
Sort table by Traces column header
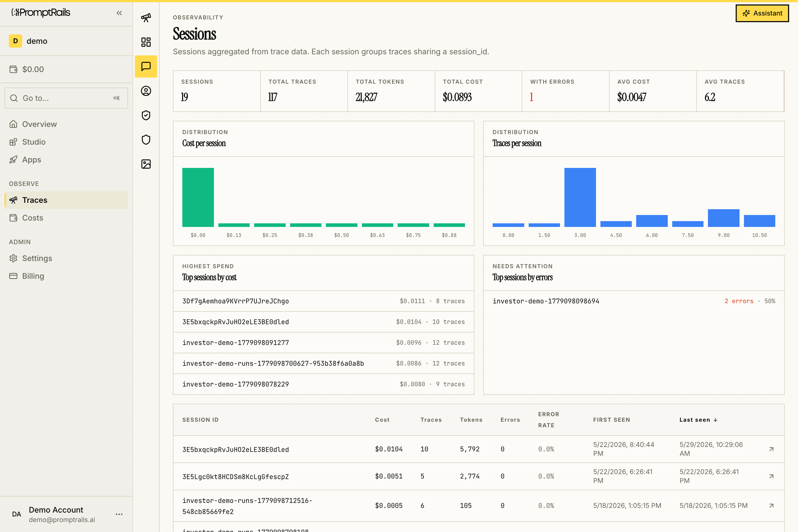(x=431, y=420)
